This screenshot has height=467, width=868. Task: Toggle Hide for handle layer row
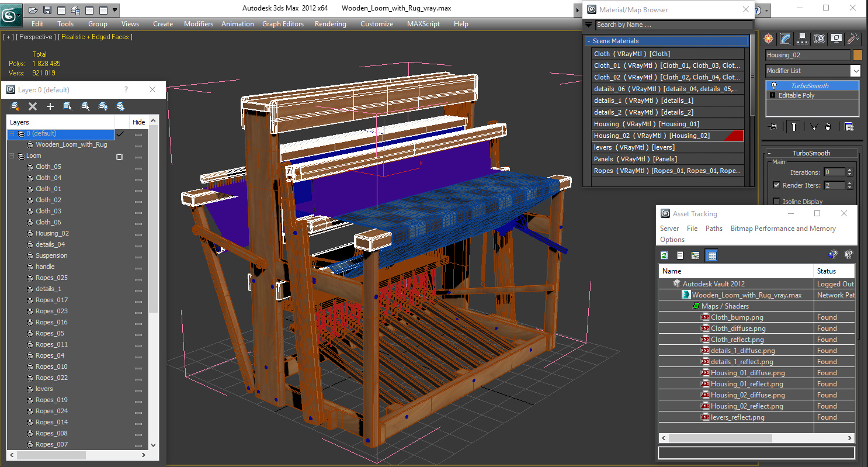pyautogui.click(x=138, y=267)
